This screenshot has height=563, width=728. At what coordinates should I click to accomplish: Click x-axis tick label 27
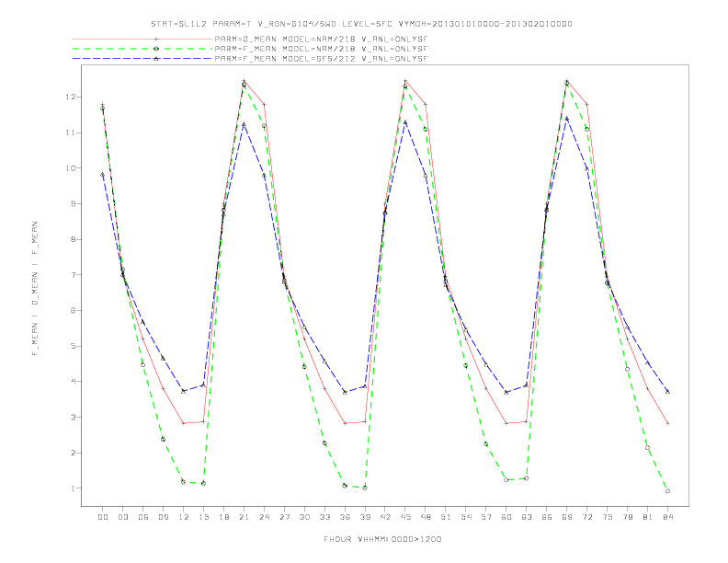284,517
